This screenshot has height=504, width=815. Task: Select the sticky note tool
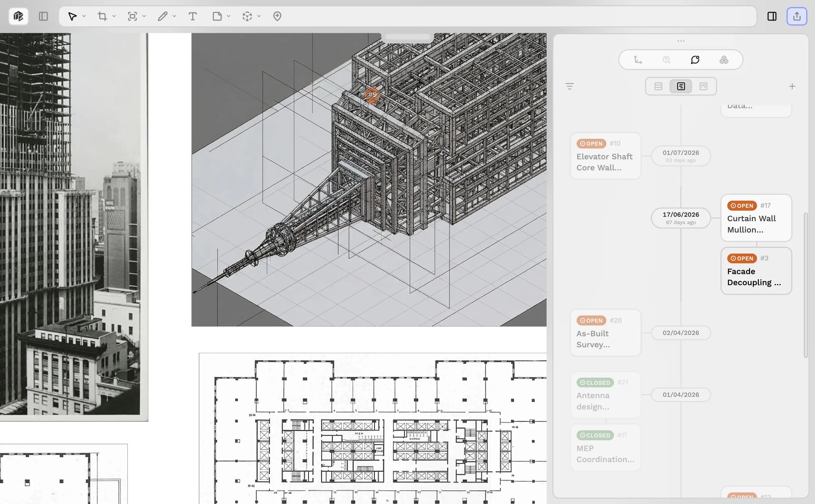click(217, 16)
